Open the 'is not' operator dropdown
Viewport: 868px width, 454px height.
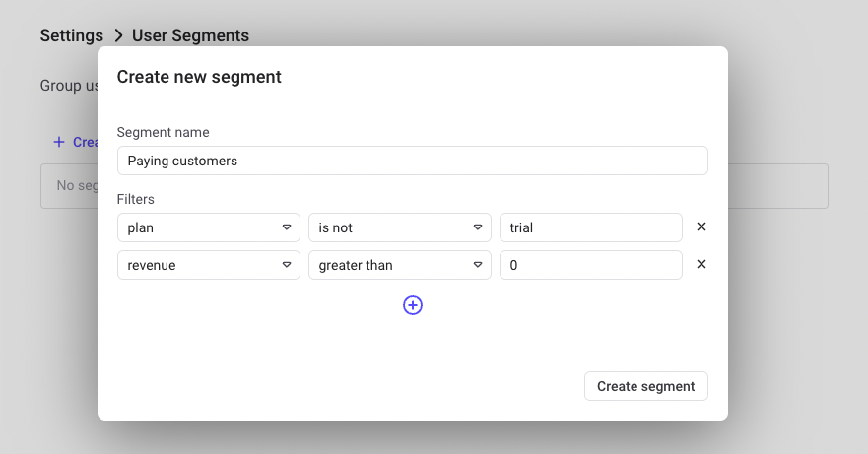400,227
